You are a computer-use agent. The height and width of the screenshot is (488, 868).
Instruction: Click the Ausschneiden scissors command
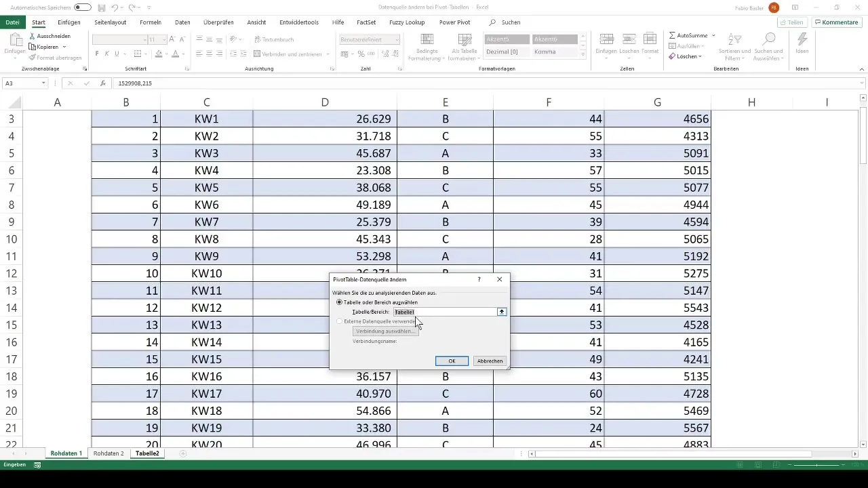coord(50,36)
